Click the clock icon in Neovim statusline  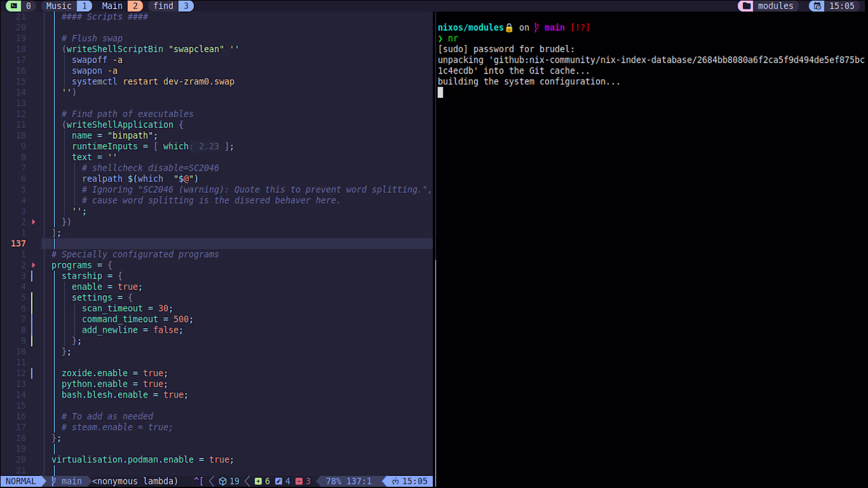click(395, 481)
